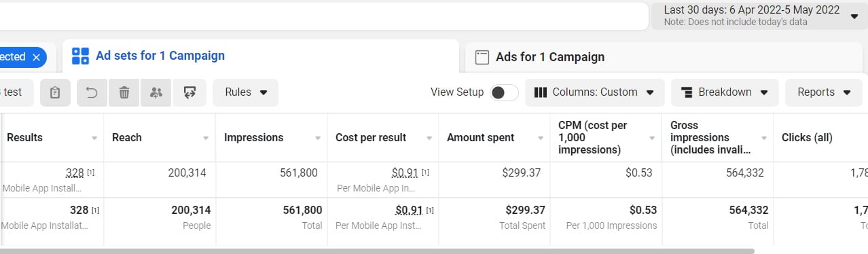
Task: Click the export/share arrow icon
Action: point(188,92)
